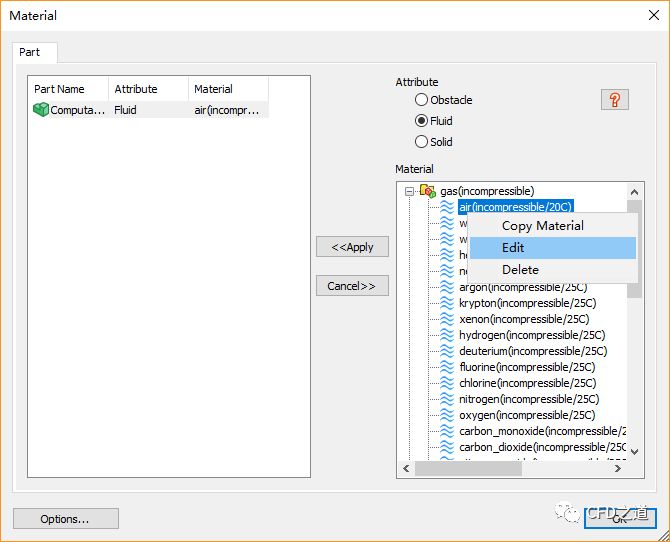This screenshot has width=670, height=542.
Task: Click the gas(incompressible) folder icon
Action: 427,191
